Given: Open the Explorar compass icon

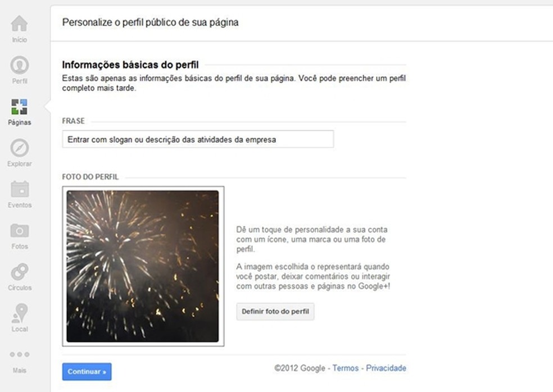Looking at the screenshot, I should pyautogui.click(x=20, y=148).
